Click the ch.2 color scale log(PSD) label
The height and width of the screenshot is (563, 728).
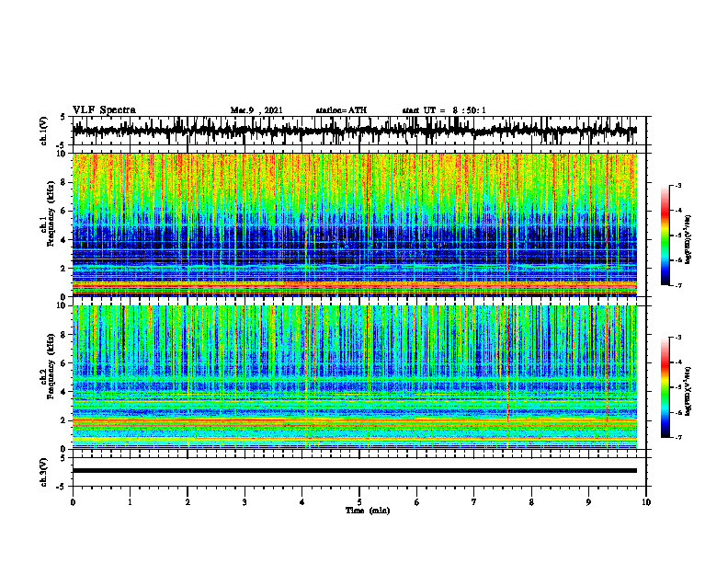point(688,391)
